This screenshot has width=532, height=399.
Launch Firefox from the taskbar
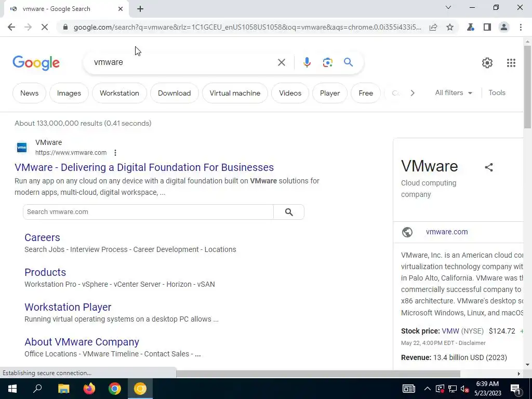click(x=89, y=389)
